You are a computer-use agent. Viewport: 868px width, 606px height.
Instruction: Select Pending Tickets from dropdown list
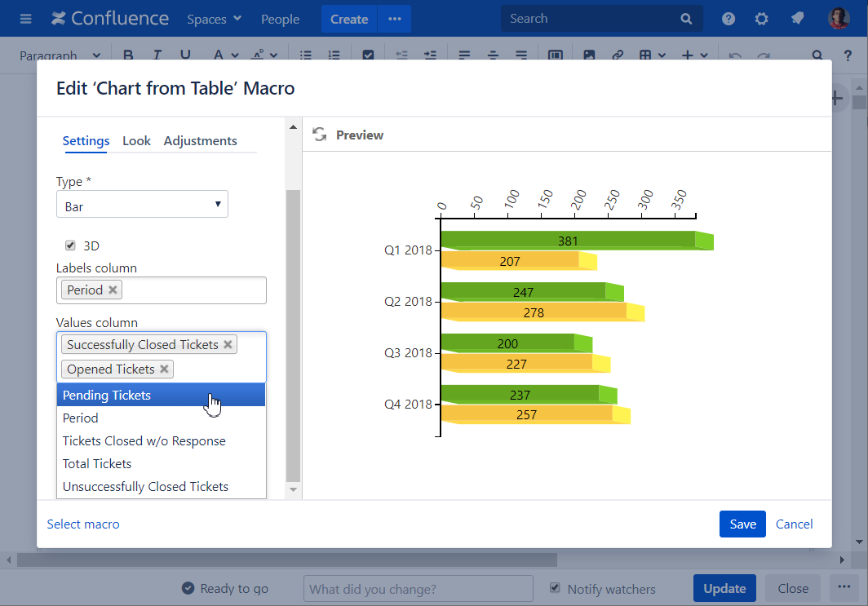coord(107,396)
